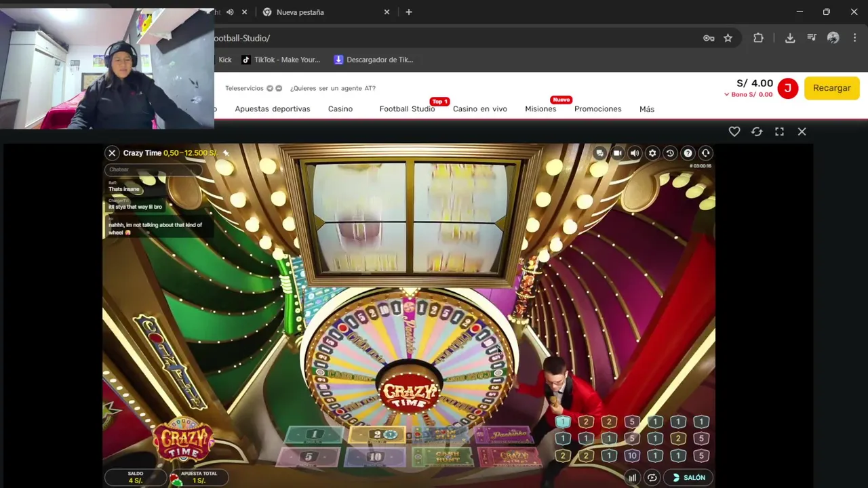Open Kick bookmark
Image resolution: width=868 pixels, height=488 pixels.
pos(224,60)
